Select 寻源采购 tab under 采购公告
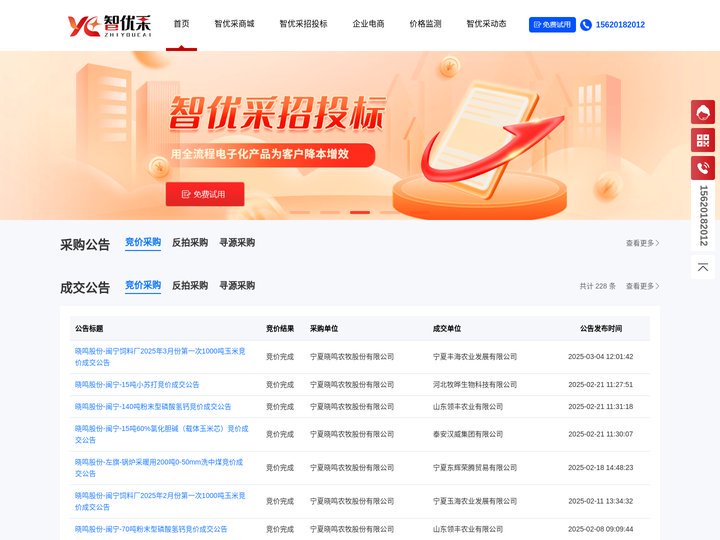This screenshot has height=540, width=720. [237, 242]
